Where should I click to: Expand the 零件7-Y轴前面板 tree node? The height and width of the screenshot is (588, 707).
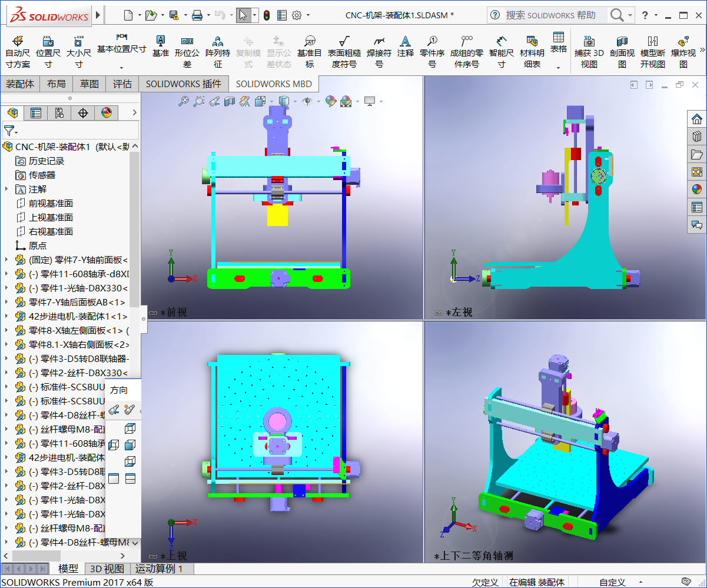[6, 260]
